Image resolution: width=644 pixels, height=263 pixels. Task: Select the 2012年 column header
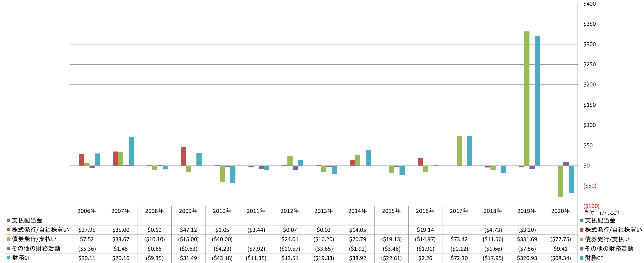tap(290, 211)
